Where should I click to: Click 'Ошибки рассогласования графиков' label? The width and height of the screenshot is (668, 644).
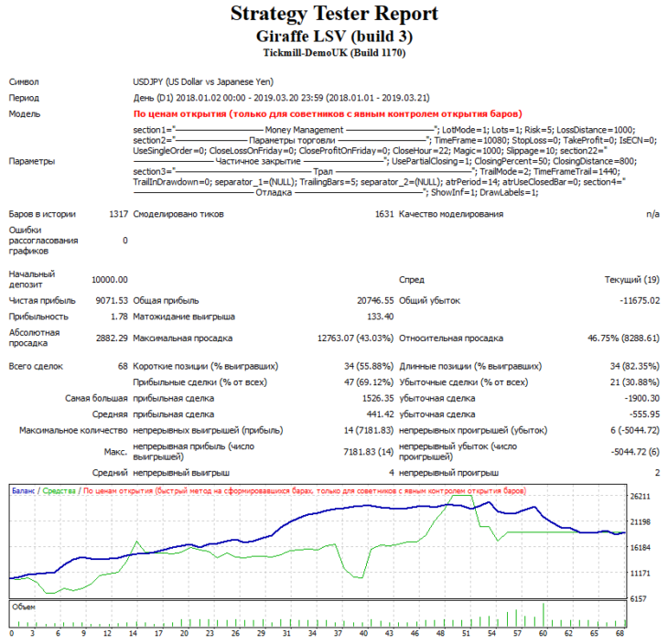(x=43, y=241)
